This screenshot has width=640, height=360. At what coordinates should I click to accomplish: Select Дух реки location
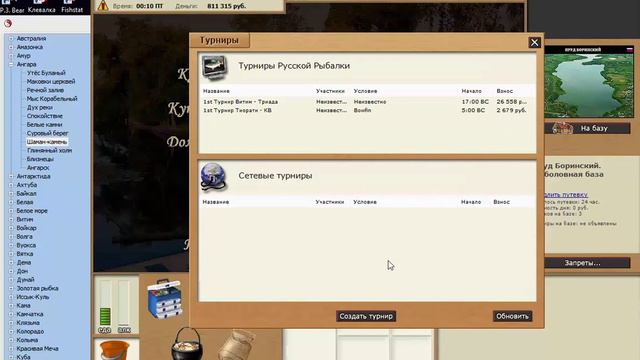pyautogui.click(x=40, y=107)
